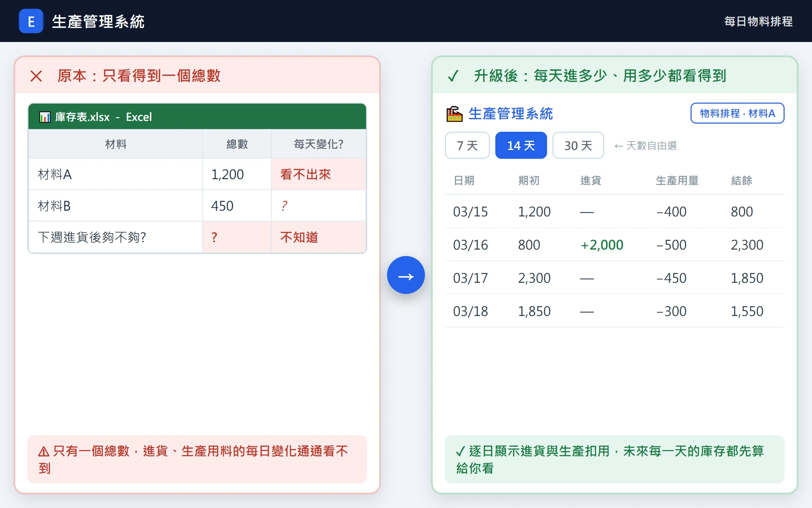Screen dimensions: 812x508
Task: Select the 03/15 date row
Action: [614, 212]
